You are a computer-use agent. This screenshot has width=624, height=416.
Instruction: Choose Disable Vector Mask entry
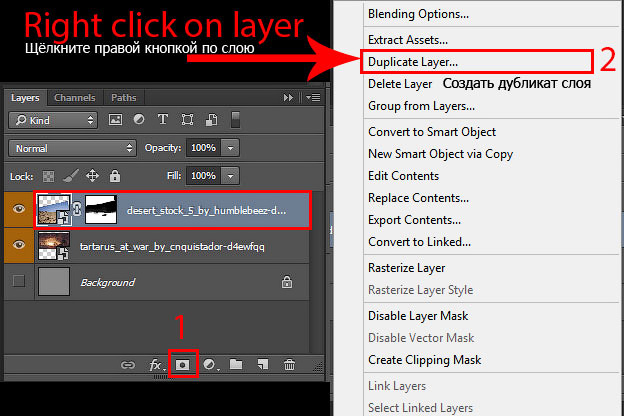[421, 338]
